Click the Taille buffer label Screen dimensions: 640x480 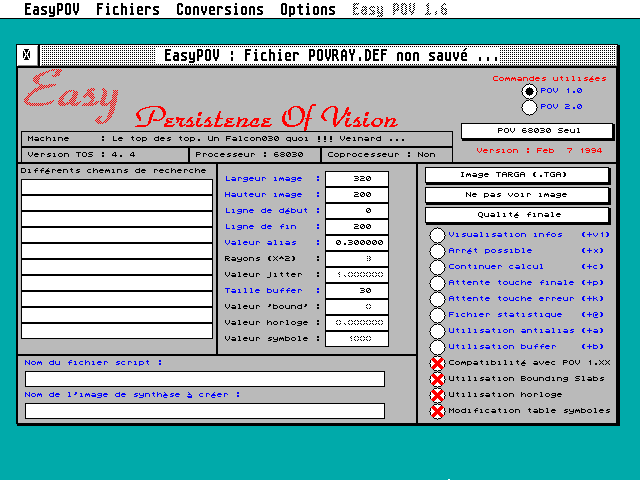tap(264, 291)
